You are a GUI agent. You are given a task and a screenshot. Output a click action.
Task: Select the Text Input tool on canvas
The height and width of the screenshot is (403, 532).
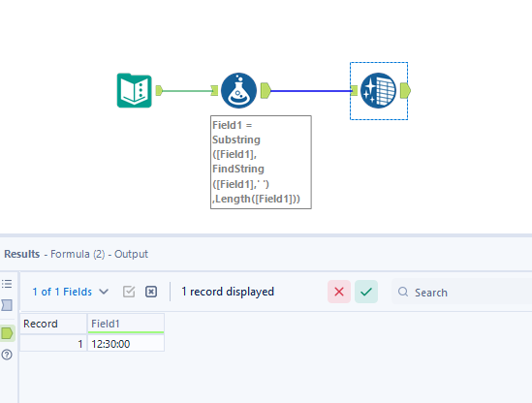coord(135,90)
